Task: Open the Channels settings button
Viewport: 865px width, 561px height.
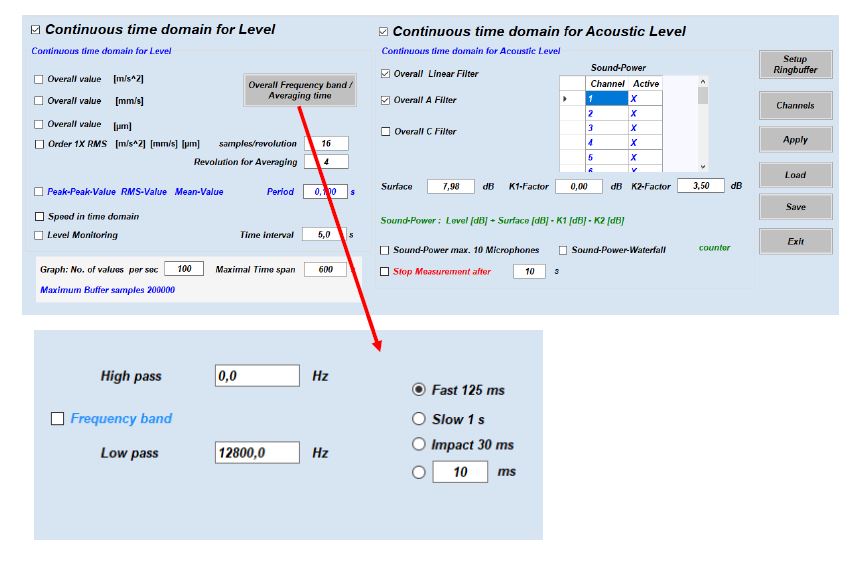Action: 795,105
